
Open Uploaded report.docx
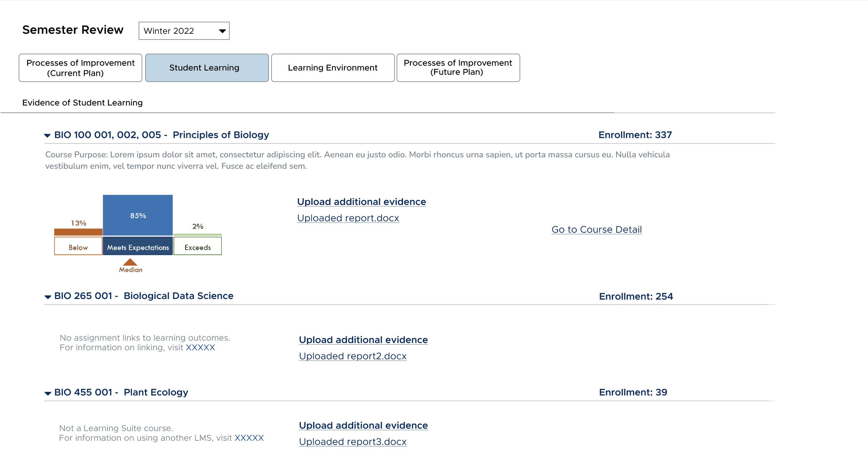click(x=348, y=218)
